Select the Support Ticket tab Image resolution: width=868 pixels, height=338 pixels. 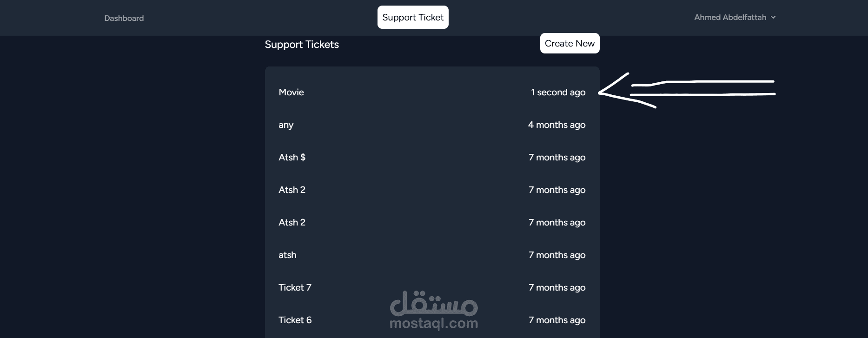pyautogui.click(x=413, y=17)
